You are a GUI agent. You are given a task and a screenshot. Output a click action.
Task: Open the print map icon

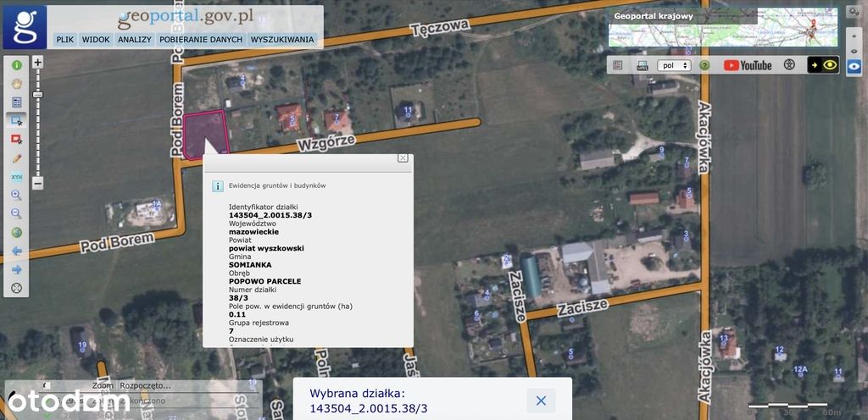pos(643,65)
